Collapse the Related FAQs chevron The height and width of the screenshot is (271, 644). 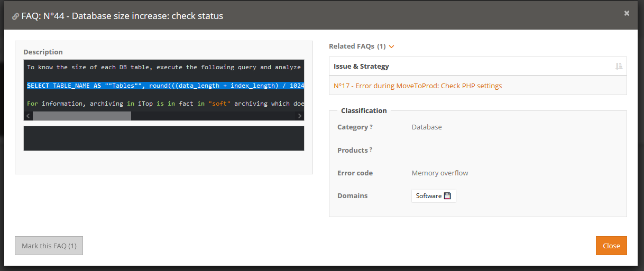point(392,46)
